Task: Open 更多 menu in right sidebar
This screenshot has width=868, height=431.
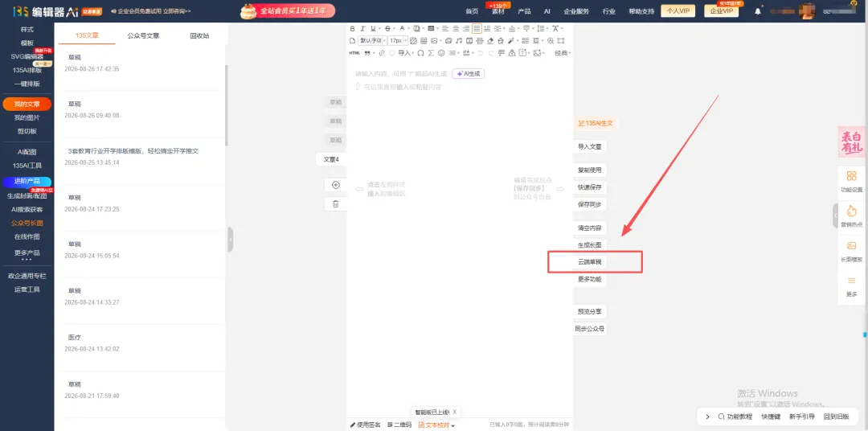Action: tap(851, 286)
